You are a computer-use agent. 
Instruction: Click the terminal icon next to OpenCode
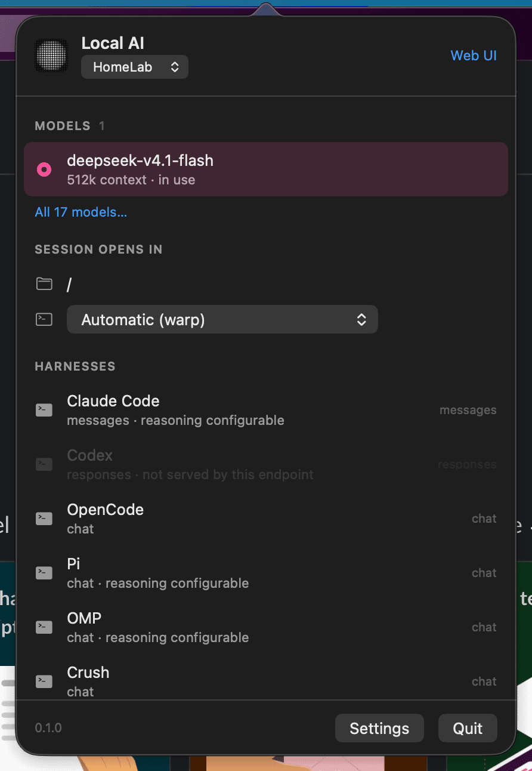pos(44,519)
